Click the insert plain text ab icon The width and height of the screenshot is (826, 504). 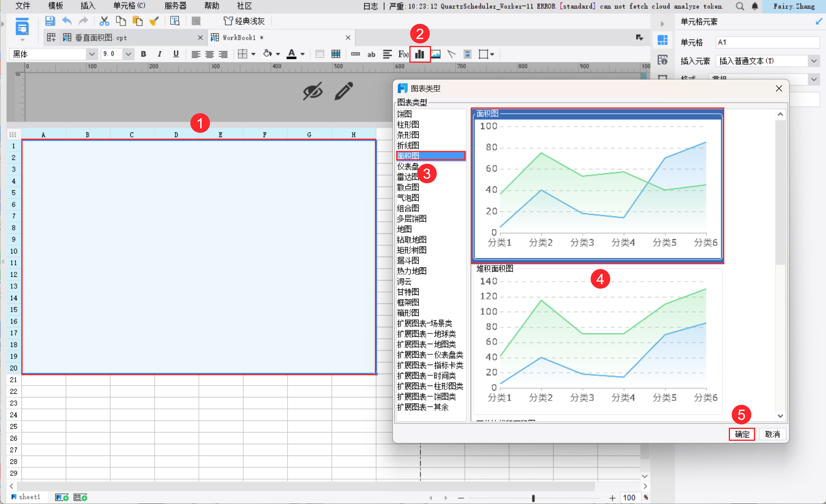(371, 54)
